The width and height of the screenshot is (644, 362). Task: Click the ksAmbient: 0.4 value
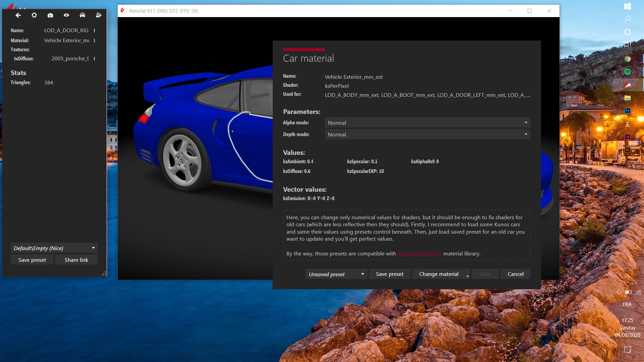point(298,162)
